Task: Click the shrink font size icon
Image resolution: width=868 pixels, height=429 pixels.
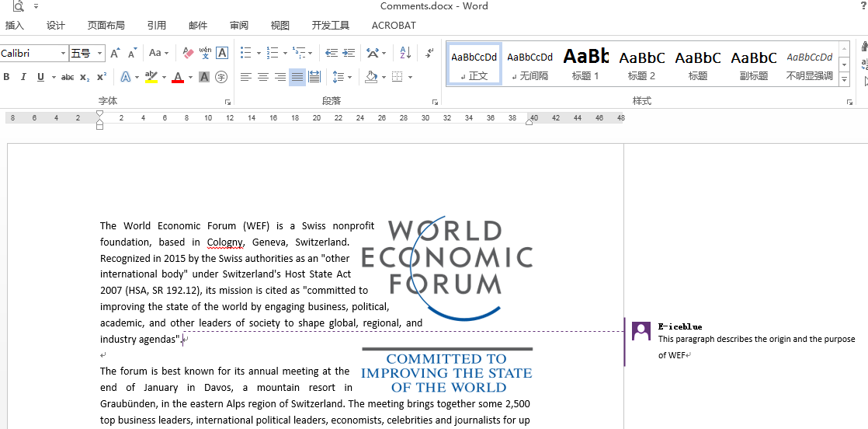Action: coord(132,53)
